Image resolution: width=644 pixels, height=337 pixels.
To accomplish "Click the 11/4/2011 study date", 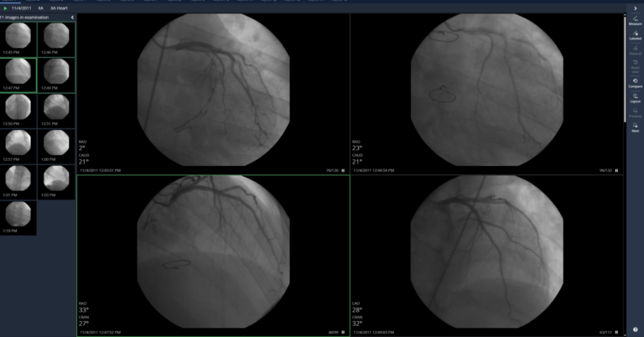I will [22, 7].
